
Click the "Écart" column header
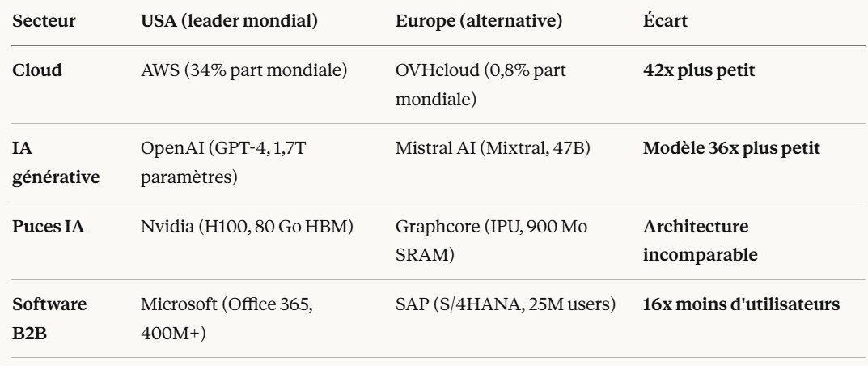664,22
